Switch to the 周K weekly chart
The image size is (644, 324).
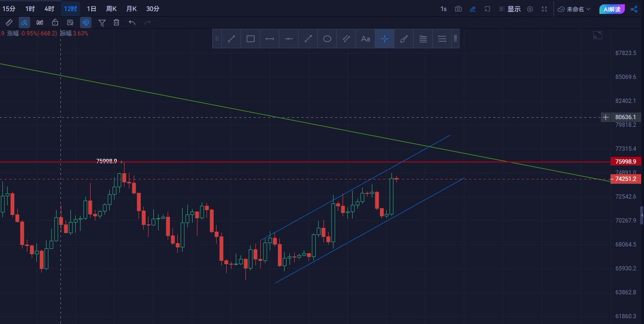tap(111, 9)
